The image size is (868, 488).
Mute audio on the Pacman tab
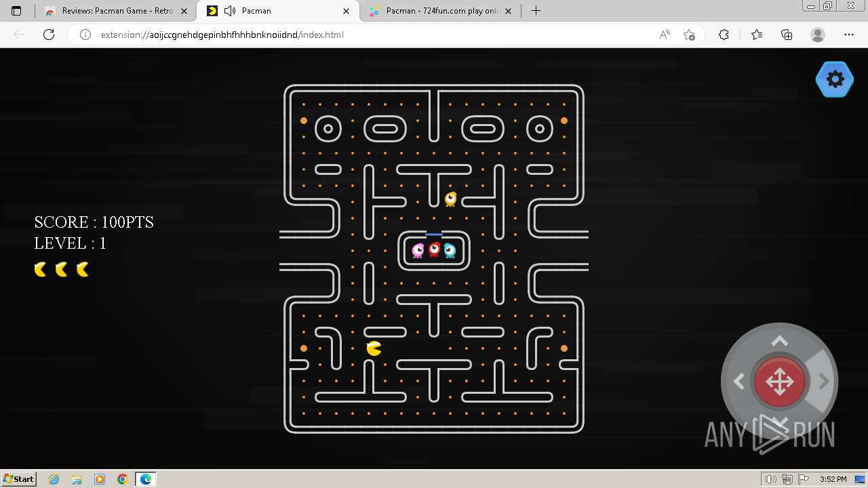[x=230, y=11]
